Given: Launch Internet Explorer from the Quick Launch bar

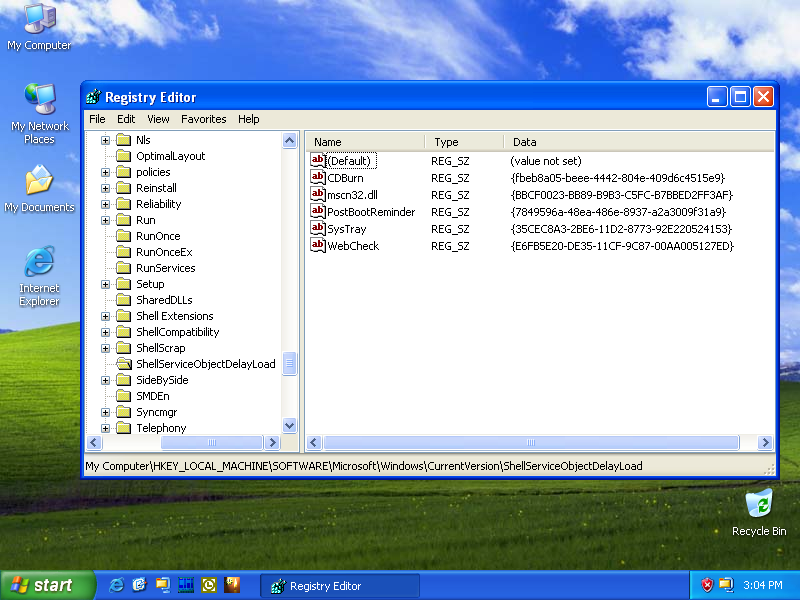Looking at the screenshot, I should [116, 585].
